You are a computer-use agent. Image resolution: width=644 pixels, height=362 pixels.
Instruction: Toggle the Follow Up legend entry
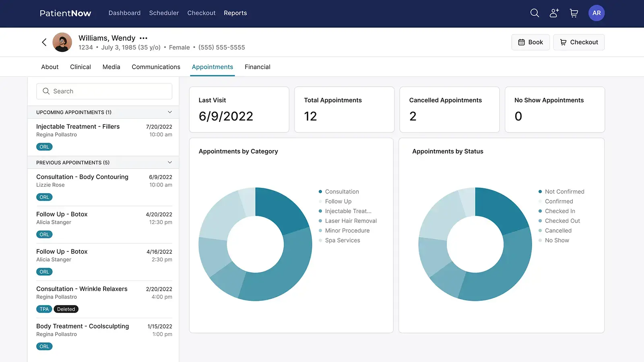tap(335, 201)
